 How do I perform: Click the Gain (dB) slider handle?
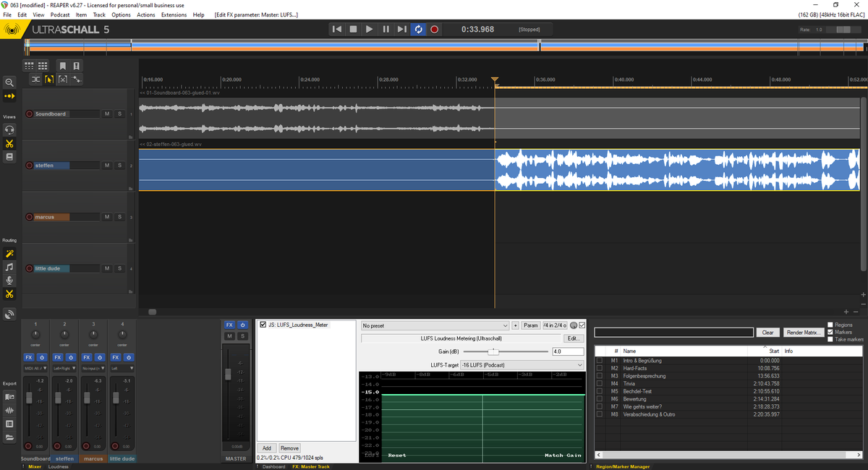point(493,351)
